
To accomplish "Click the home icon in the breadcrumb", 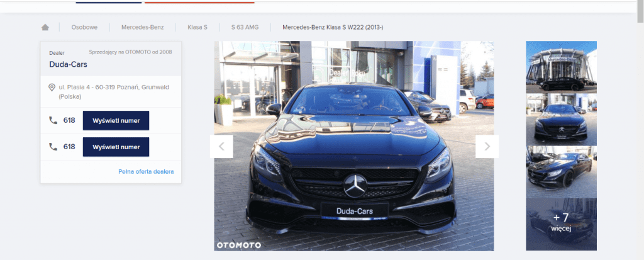I will click(x=45, y=27).
